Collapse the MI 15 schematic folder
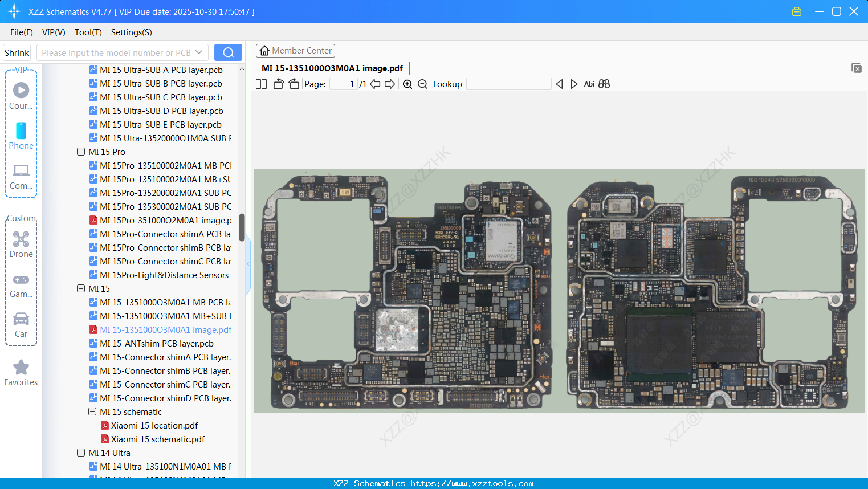868x489 pixels. click(x=92, y=411)
